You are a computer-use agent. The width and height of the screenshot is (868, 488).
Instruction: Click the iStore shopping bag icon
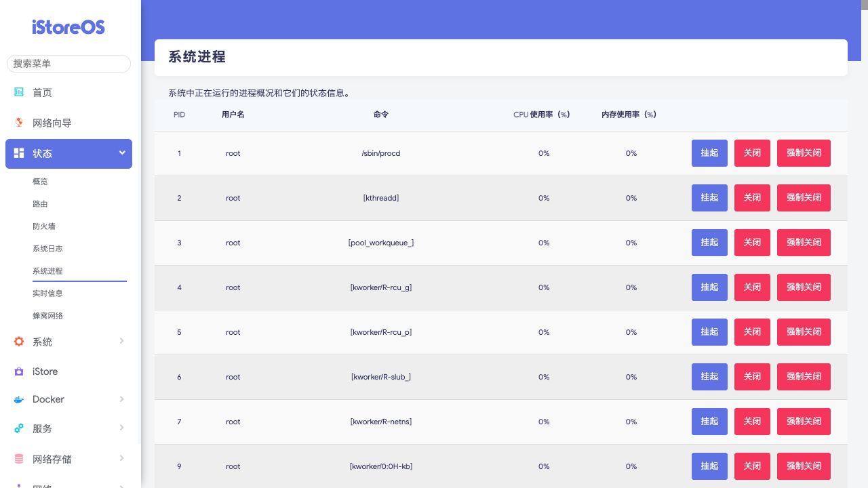point(19,371)
